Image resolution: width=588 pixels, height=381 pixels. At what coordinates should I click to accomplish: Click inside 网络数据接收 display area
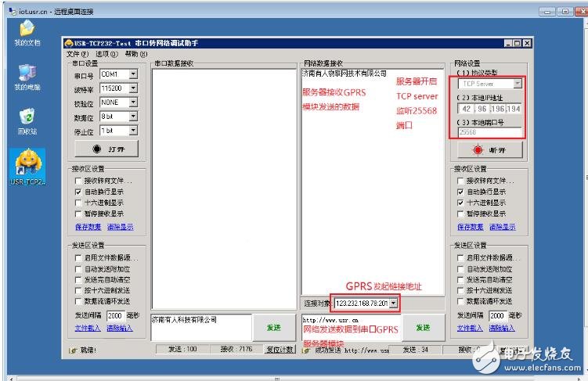373,182
